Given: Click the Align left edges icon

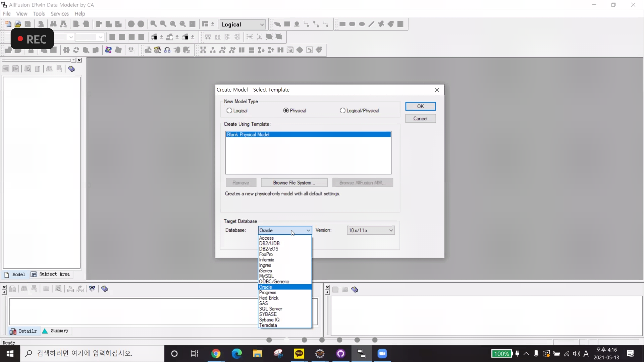Looking at the screenshot, I should (227, 37).
